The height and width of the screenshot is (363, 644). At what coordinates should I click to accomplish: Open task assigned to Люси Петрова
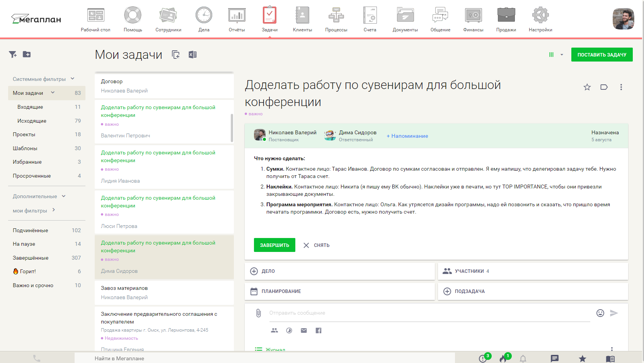coord(164,212)
